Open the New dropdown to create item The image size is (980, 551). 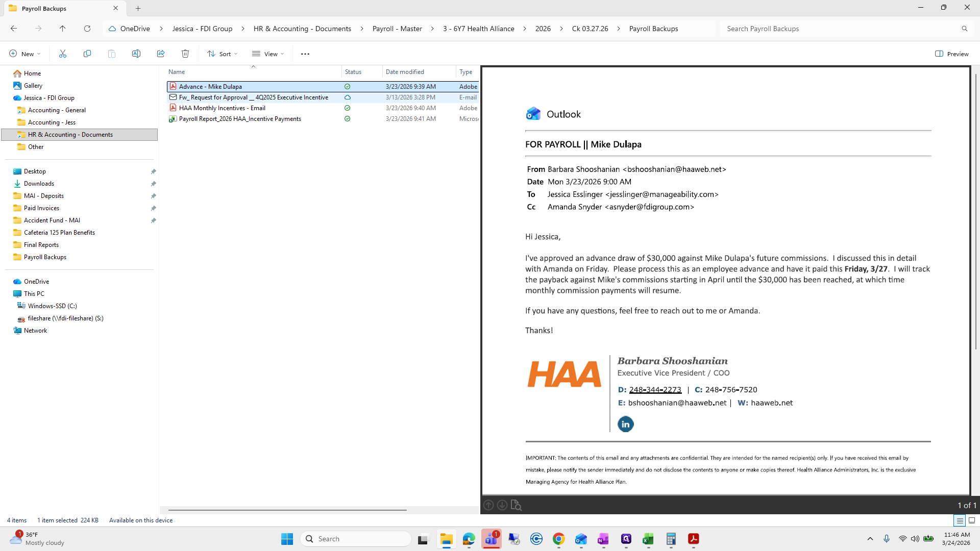24,54
